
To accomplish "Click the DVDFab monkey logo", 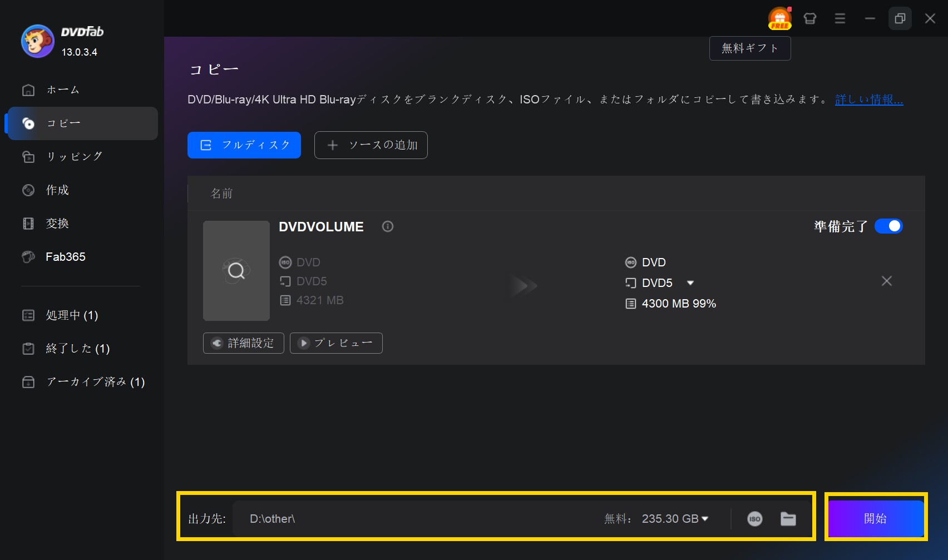I will [38, 41].
